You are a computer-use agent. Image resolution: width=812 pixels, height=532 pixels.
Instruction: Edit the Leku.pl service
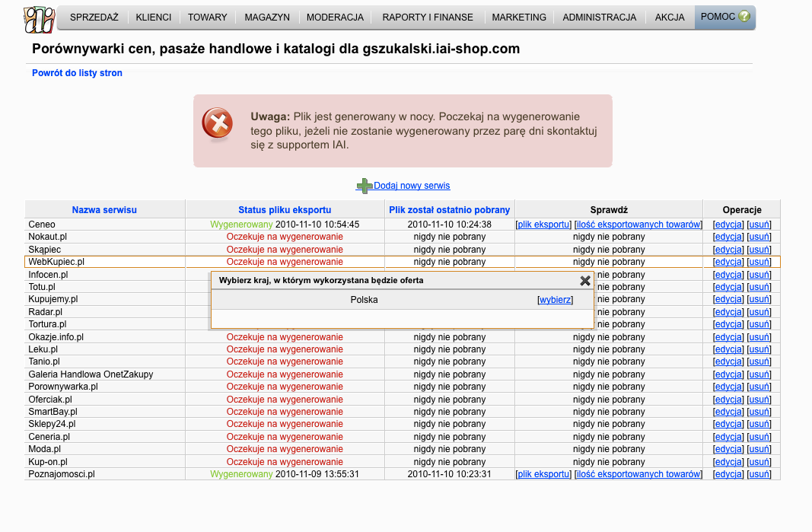pos(728,349)
